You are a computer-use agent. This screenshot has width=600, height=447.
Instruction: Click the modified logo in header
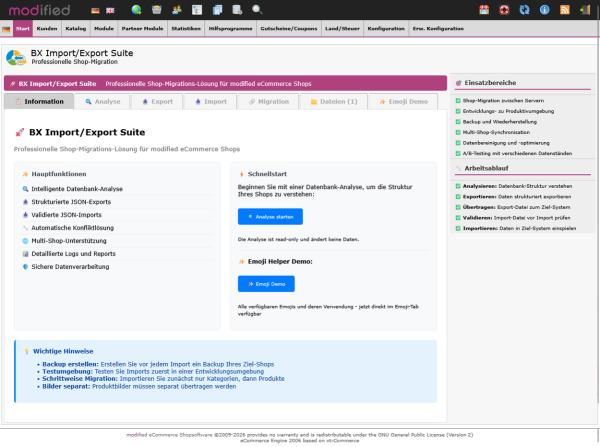pos(41,10)
